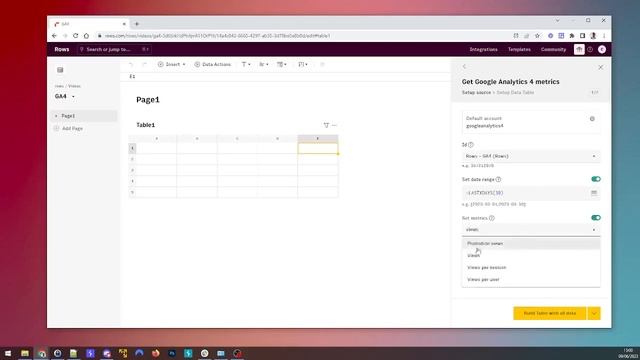
Task: Click the filter icon above Table1
Action: coord(326,125)
